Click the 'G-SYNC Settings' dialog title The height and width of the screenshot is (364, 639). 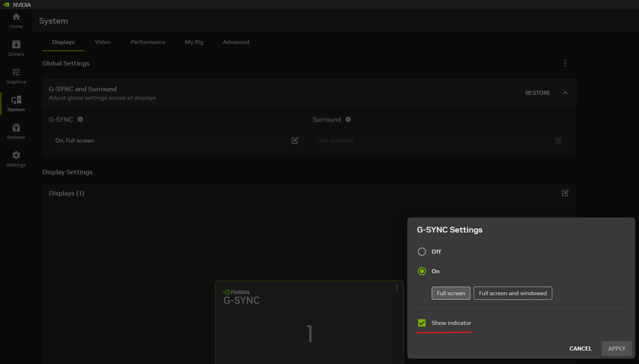click(x=450, y=230)
